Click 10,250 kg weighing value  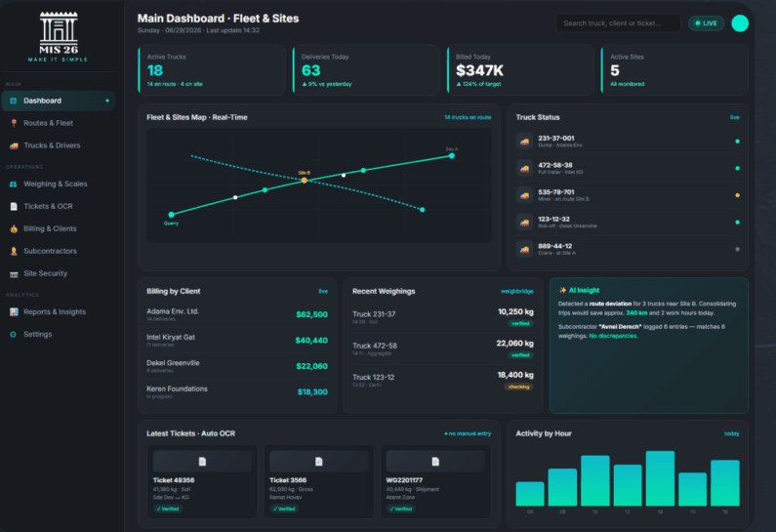(515, 311)
